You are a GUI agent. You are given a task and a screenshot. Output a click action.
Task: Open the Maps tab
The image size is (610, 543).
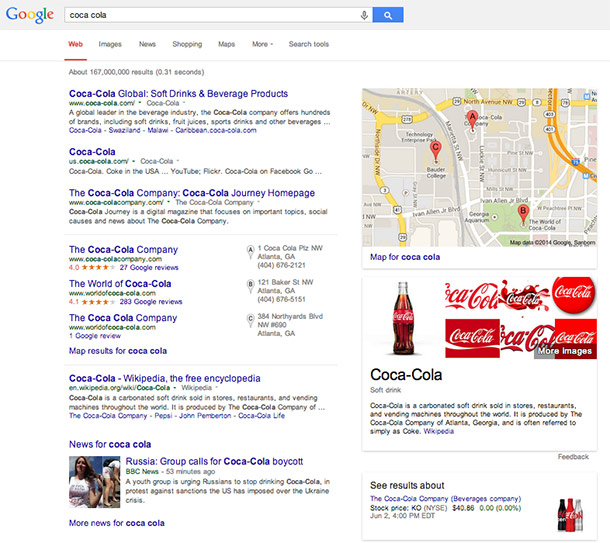pos(226,44)
